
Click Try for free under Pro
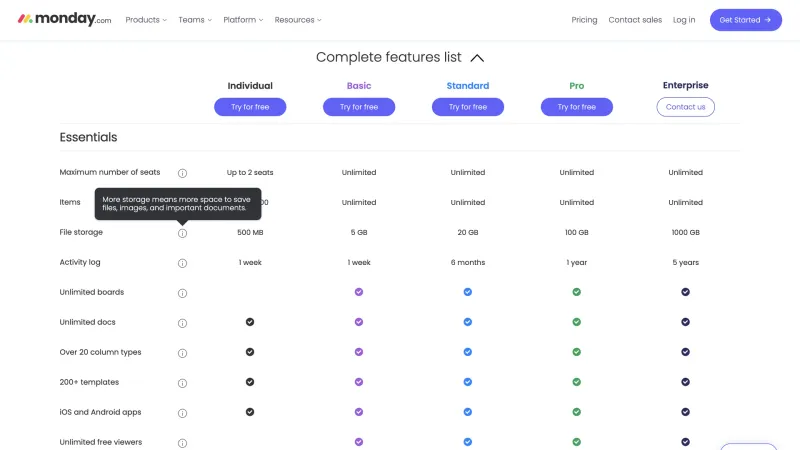click(x=577, y=107)
